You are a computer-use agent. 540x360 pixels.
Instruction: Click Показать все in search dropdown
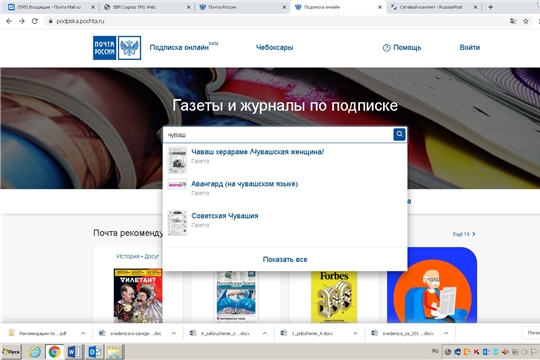pyautogui.click(x=285, y=259)
